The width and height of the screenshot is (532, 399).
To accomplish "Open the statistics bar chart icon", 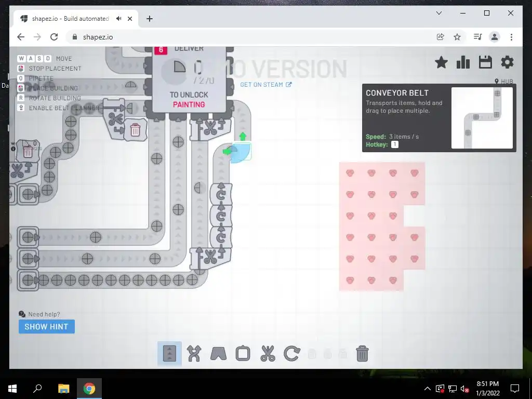I will (463, 62).
